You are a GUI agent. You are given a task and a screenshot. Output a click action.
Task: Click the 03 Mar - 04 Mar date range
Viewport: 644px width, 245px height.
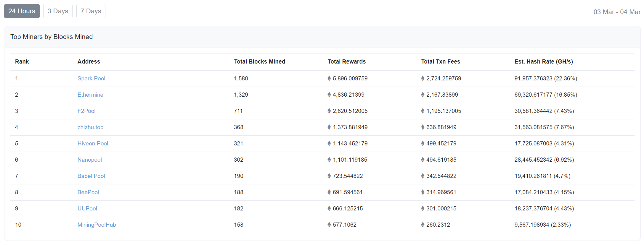[617, 12]
